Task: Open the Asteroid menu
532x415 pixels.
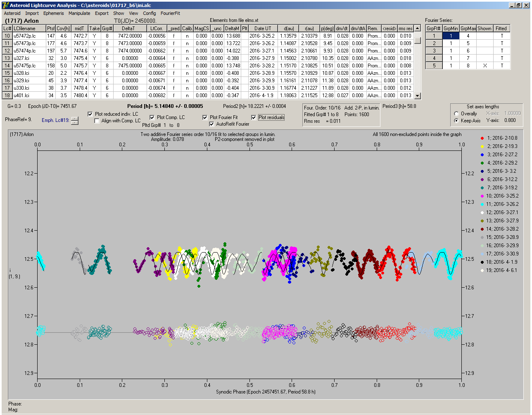Action: [12, 13]
